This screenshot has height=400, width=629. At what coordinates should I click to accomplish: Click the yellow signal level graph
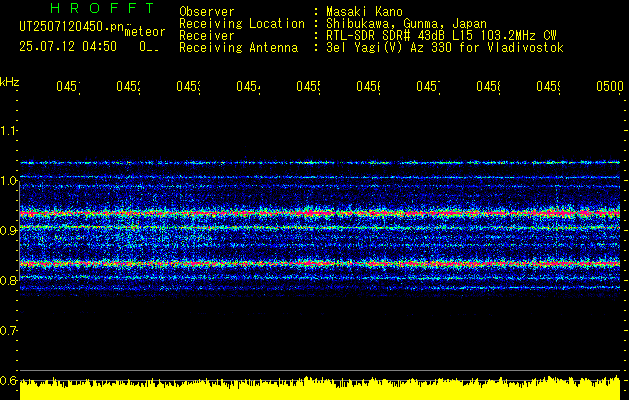[x=320, y=388]
